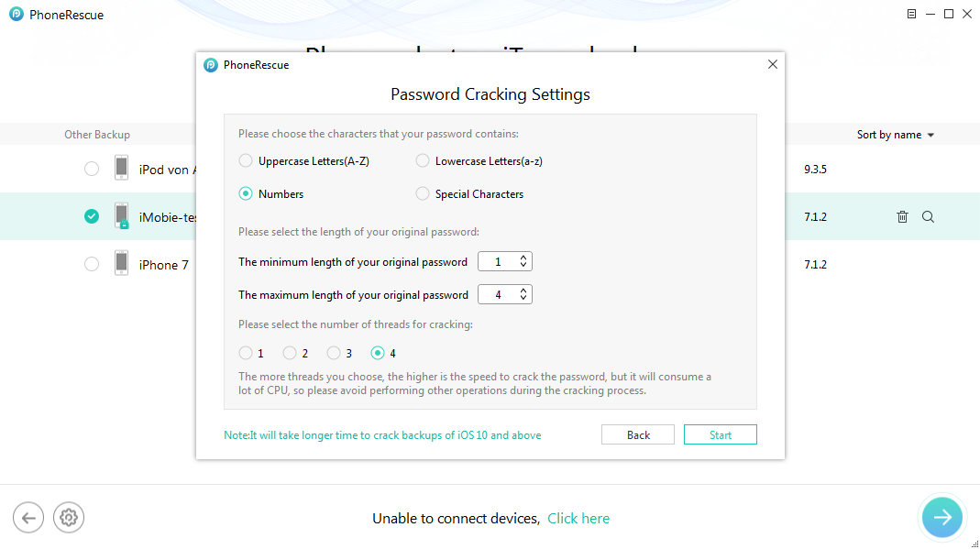The width and height of the screenshot is (980, 549).
Task: Click the Back button in dialog
Action: pos(638,435)
